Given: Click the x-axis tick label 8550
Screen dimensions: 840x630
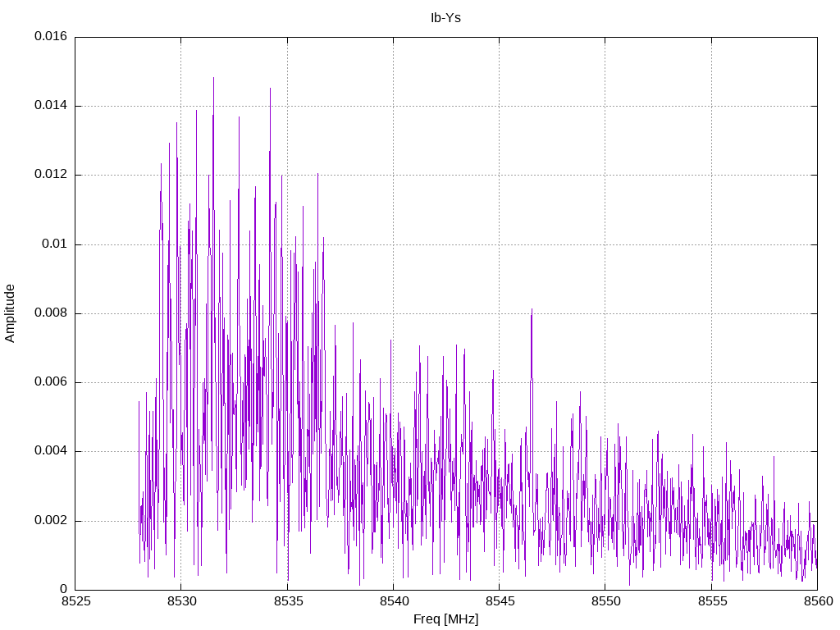Looking at the screenshot, I should (605, 601).
